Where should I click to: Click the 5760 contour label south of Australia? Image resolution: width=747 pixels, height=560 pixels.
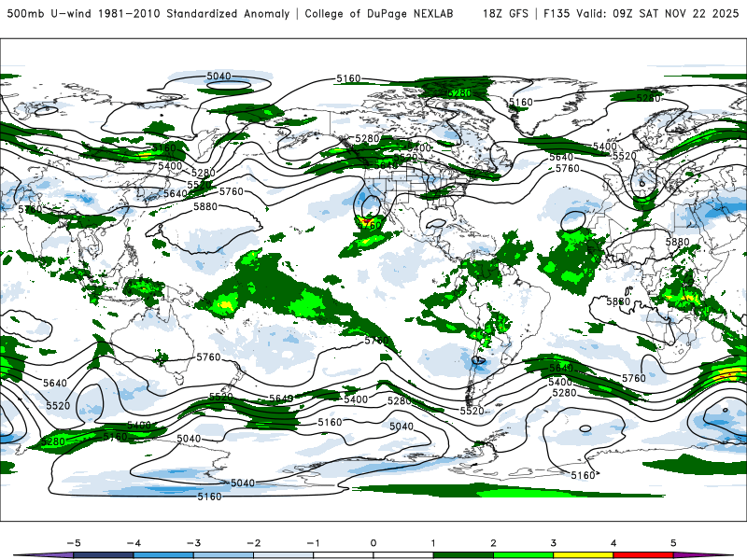(x=208, y=357)
